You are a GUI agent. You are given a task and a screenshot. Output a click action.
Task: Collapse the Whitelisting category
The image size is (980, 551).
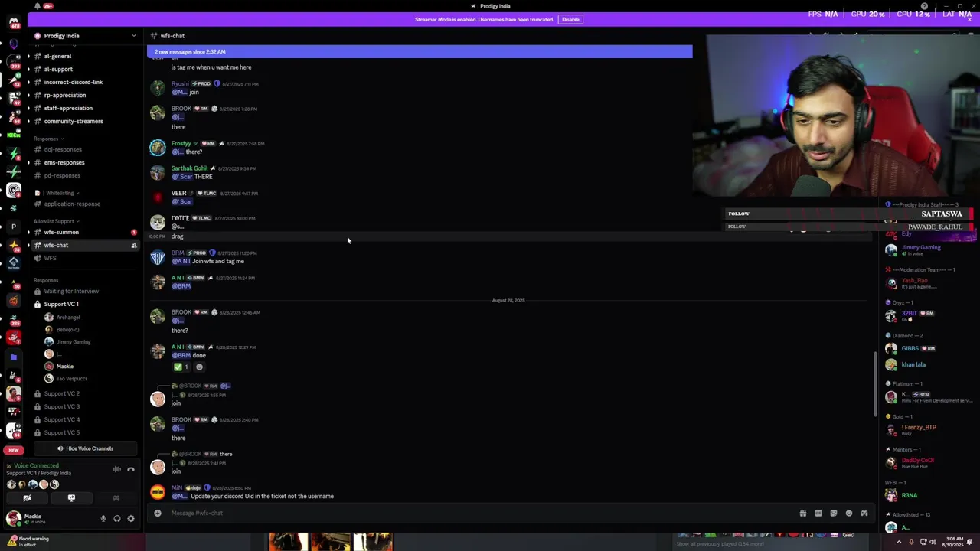tap(58, 193)
